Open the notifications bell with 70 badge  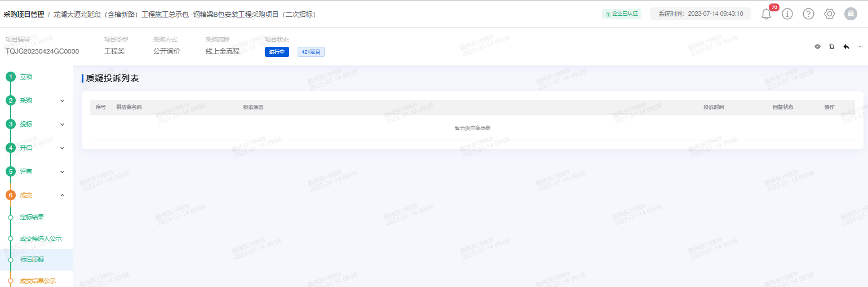pyautogui.click(x=766, y=14)
